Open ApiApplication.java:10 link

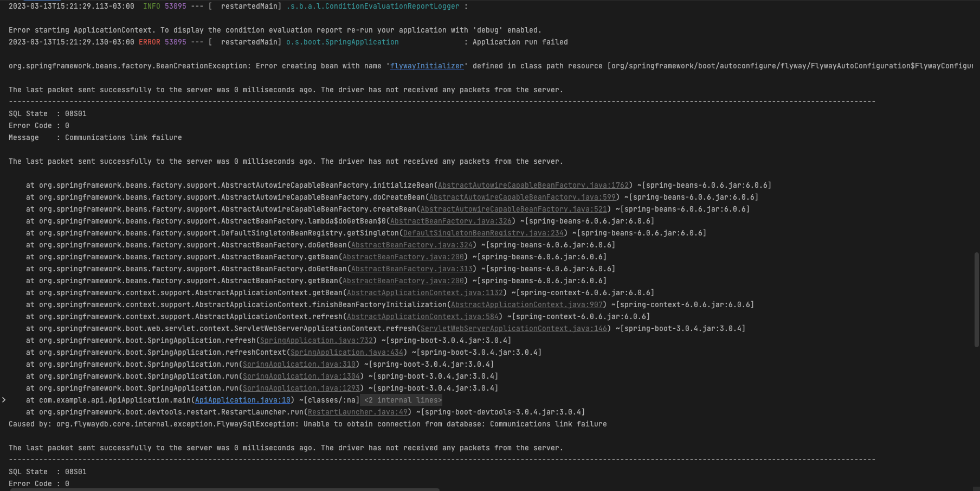click(243, 400)
